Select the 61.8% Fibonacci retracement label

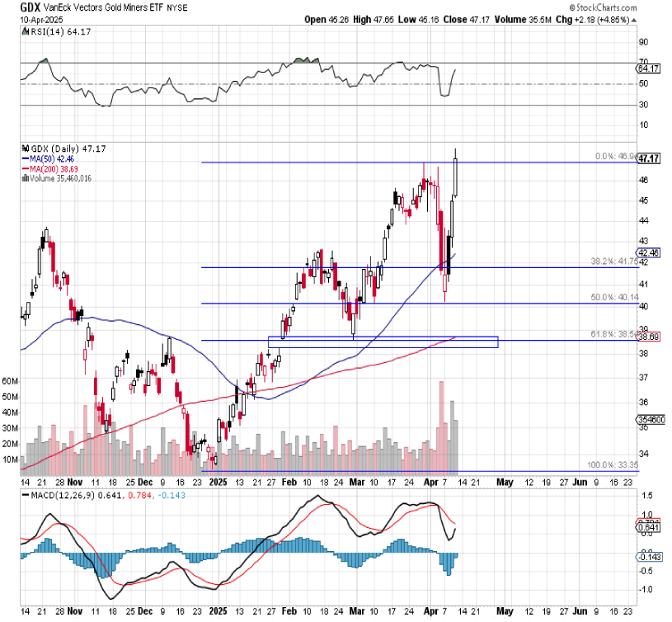click(614, 332)
